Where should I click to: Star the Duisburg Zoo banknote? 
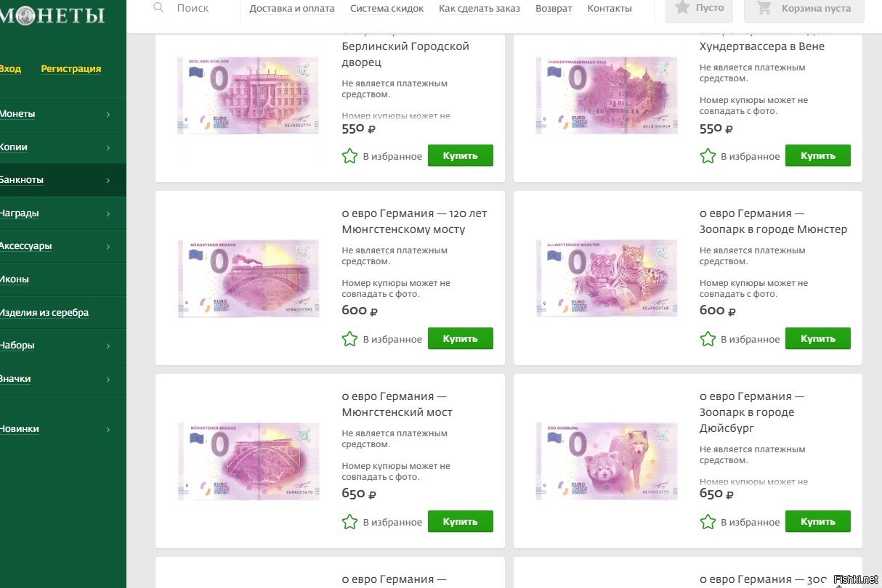pyautogui.click(x=708, y=522)
